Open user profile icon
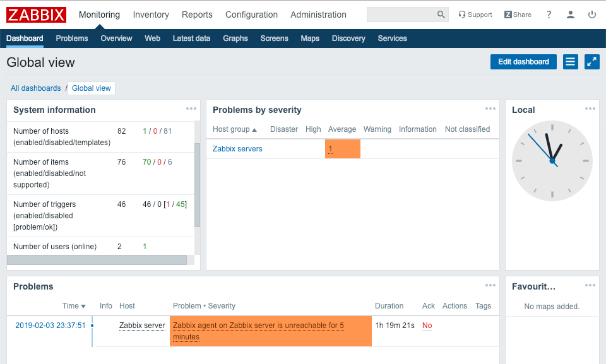Viewport: 606px width, 364px height. coord(571,15)
